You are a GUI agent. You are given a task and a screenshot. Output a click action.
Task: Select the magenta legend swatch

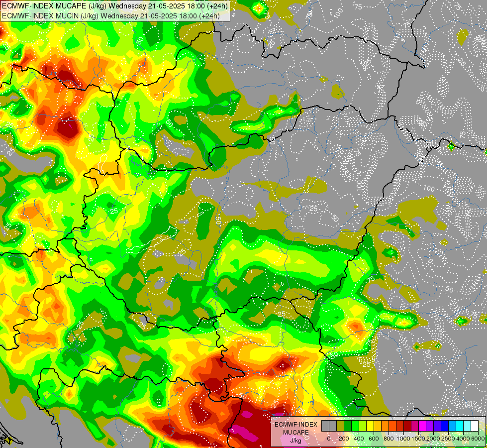[x=422, y=426]
